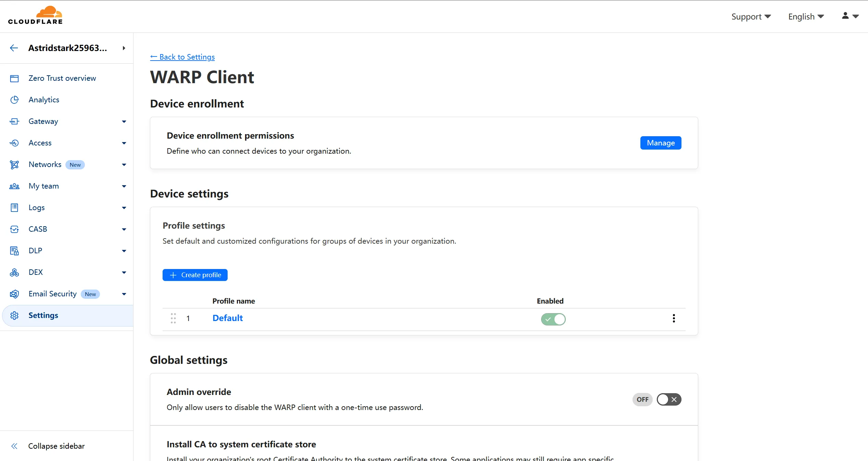Enable the Admin override toggle
Image resolution: width=868 pixels, height=461 pixels.
[x=669, y=399]
